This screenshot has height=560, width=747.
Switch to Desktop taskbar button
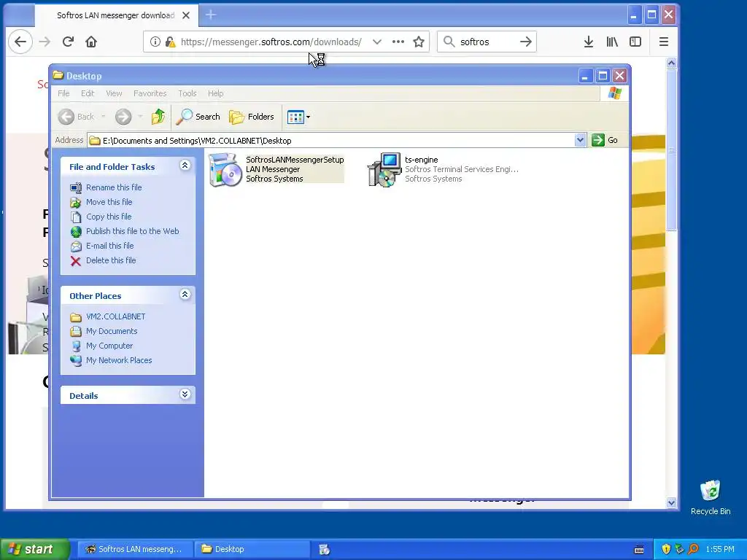[252, 549]
